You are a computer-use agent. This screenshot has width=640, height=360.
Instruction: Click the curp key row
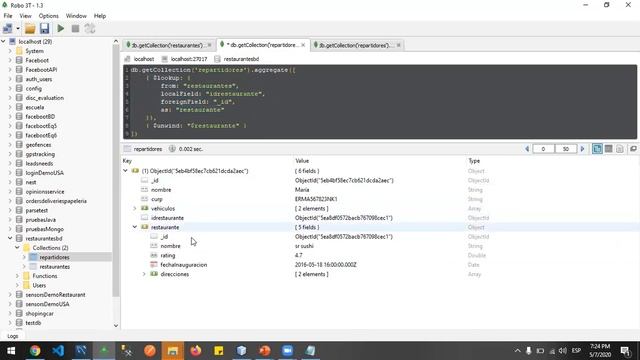pyautogui.click(x=157, y=199)
